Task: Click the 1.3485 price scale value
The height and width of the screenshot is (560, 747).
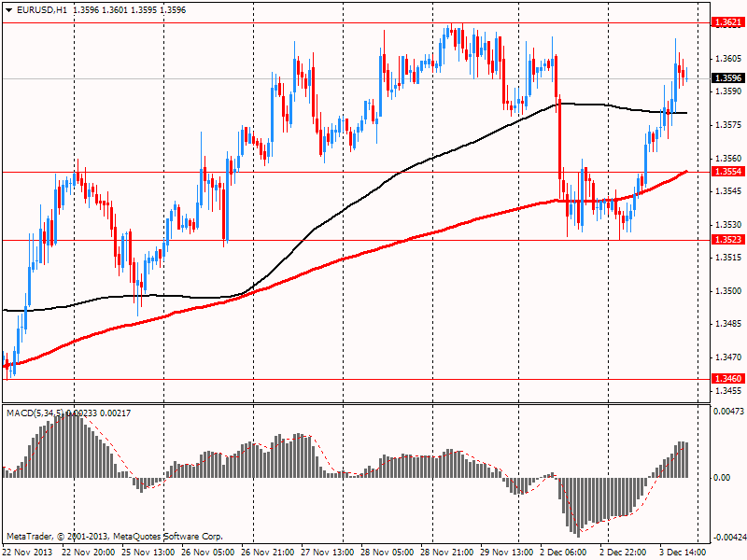Action: point(728,323)
